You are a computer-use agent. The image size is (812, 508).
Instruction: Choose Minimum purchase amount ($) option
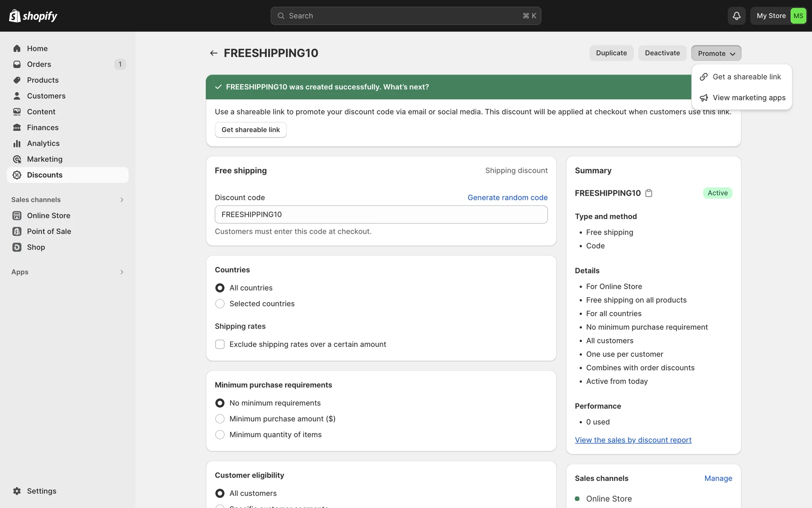pyautogui.click(x=220, y=419)
